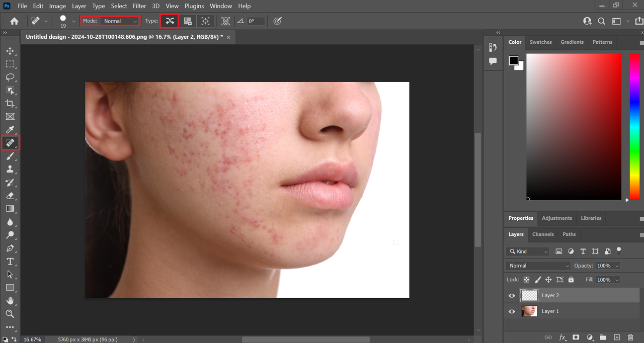Switch to the Swatches tab
The width and height of the screenshot is (644, 343).
[541, 42]
